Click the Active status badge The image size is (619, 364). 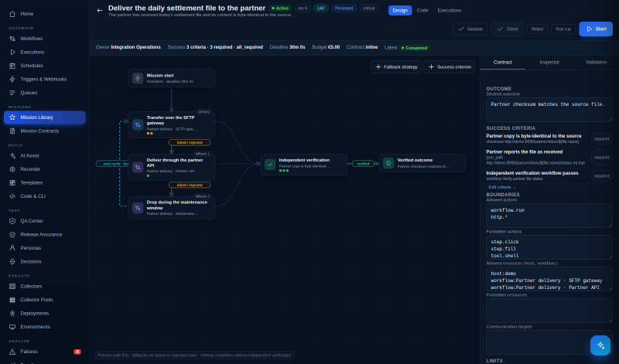[x=280, y=9]
